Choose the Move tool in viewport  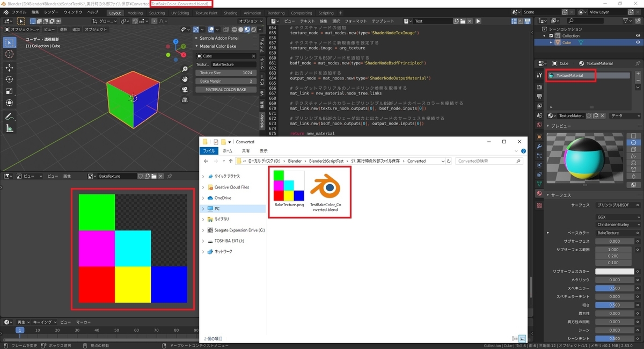pos(9,68)
